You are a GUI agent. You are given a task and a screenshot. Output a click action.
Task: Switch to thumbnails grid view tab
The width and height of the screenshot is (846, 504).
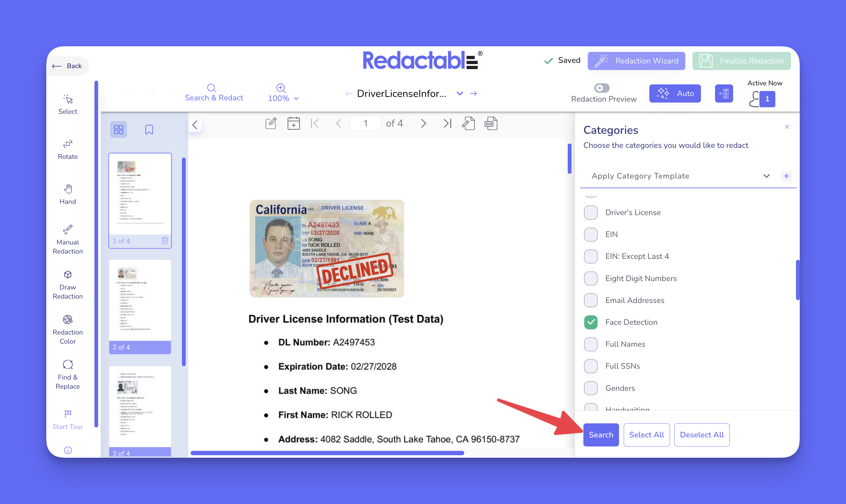(x=118, y=129)
